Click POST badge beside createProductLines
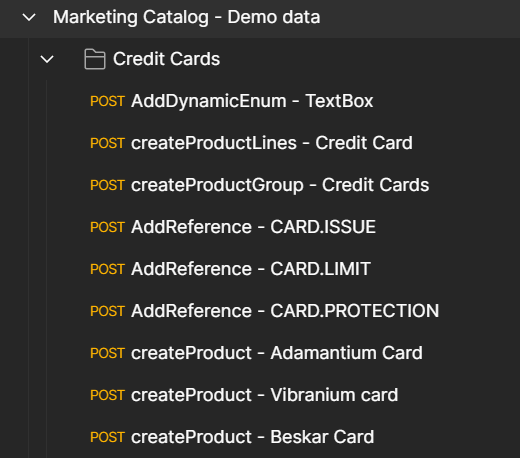The width and height of the screenshot is (520, 458). pyautogui.click(x=107, y=143)
